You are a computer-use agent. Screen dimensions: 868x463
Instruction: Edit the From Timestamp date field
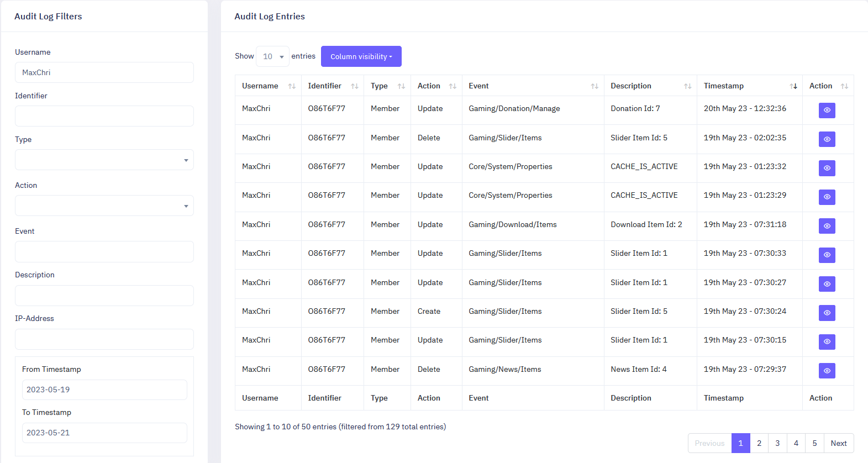click(x=104, y=390)
